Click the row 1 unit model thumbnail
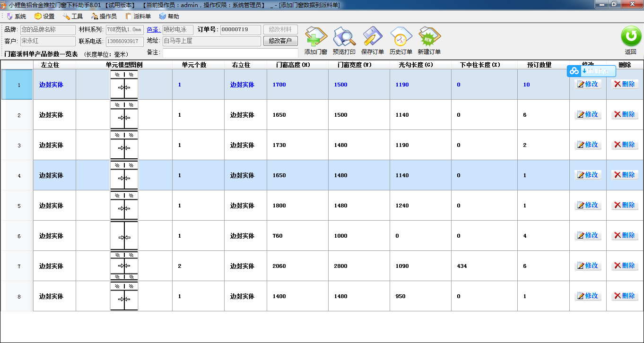The image size is (644, 343). tap(124, 85)
